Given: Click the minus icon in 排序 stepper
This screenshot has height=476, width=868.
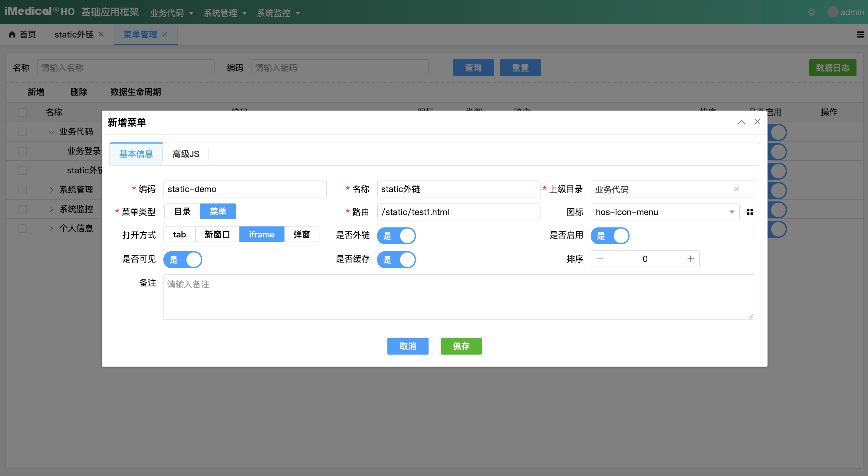Looking at the screenshot, I should [x=600, y=259].
